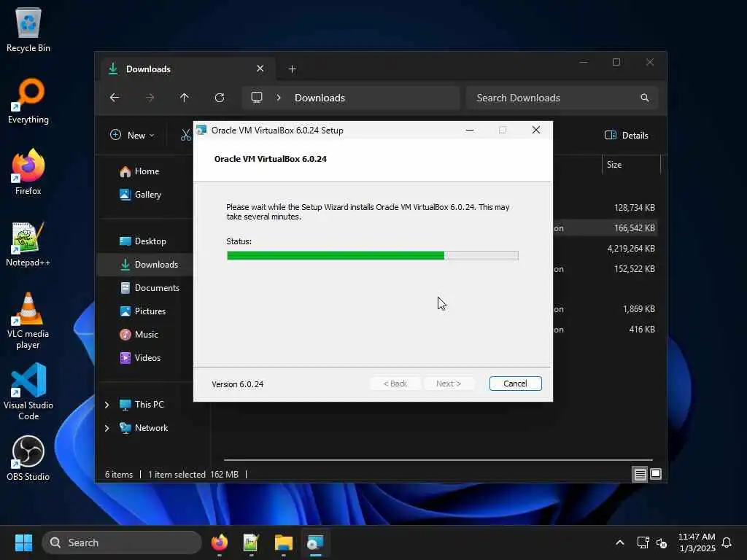
Task: Expand the address bar chevron before Downloads
Action: pyautogui.click(x=279, y=98)
